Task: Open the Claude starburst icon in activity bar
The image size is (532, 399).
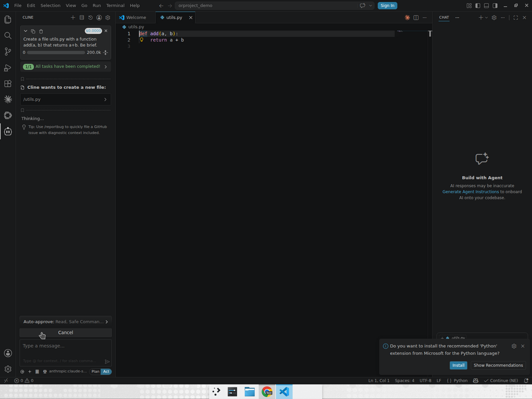Action: click(x=8, y=99)
